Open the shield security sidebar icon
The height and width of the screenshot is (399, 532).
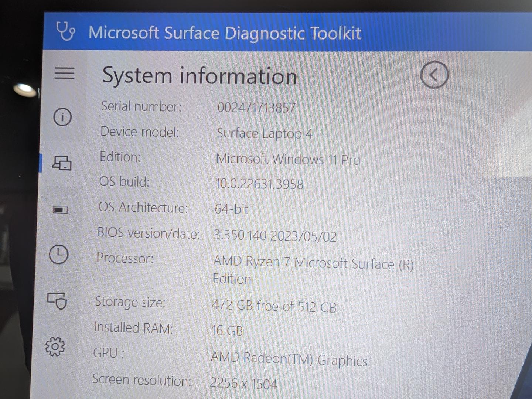pos(57,301)
